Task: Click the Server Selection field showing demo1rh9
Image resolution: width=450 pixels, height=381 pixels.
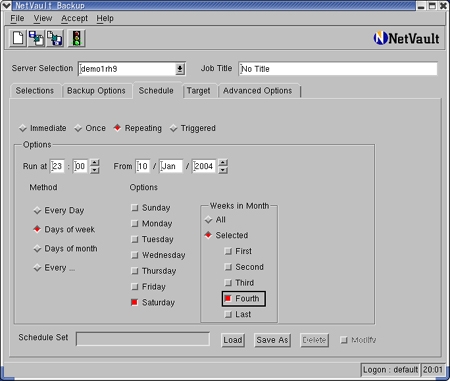Action: coord(127,69)
